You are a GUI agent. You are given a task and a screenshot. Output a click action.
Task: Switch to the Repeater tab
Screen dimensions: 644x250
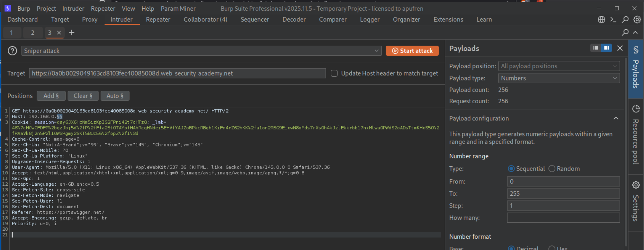click(x=158, y=20)
